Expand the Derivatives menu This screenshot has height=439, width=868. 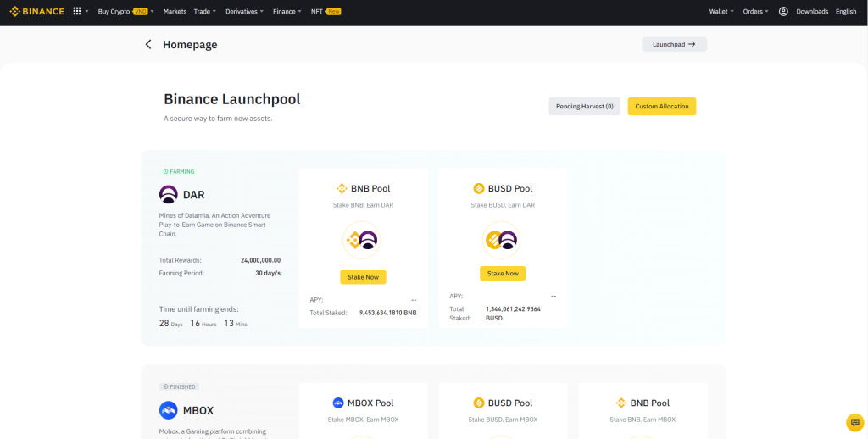(x=245, y=11)
